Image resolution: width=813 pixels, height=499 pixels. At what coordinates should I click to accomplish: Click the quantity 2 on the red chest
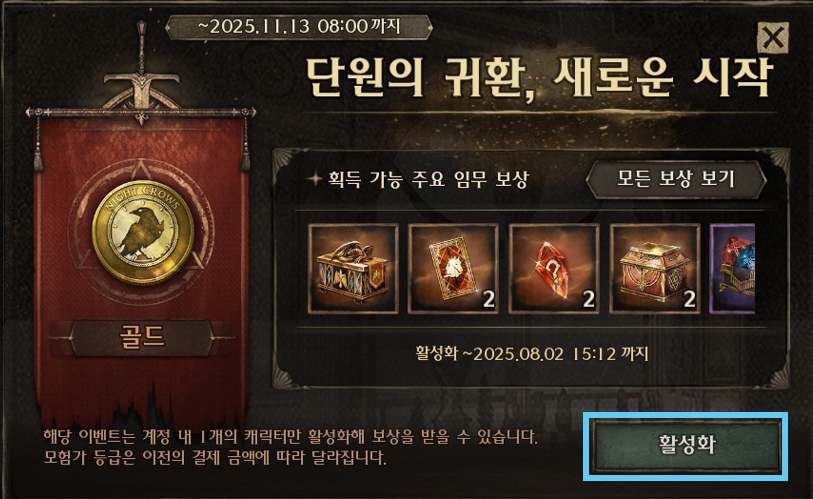coord(689,299)
